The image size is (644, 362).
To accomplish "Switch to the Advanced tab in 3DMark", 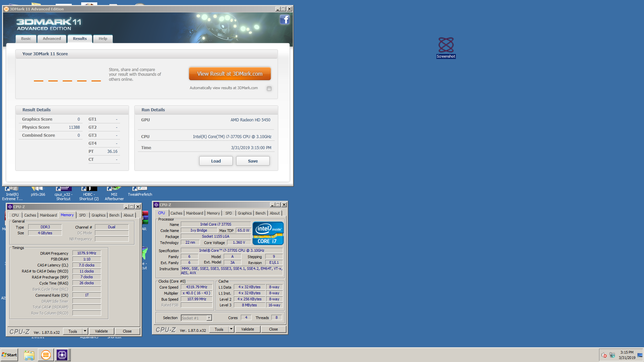I will (x=52, y=39).
